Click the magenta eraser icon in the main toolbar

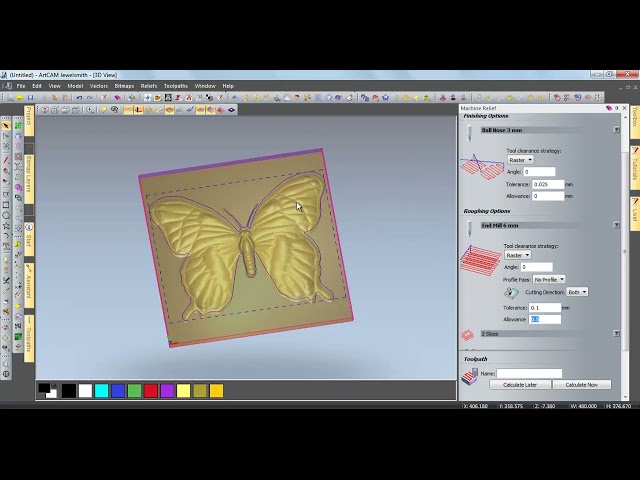[117, 98]
